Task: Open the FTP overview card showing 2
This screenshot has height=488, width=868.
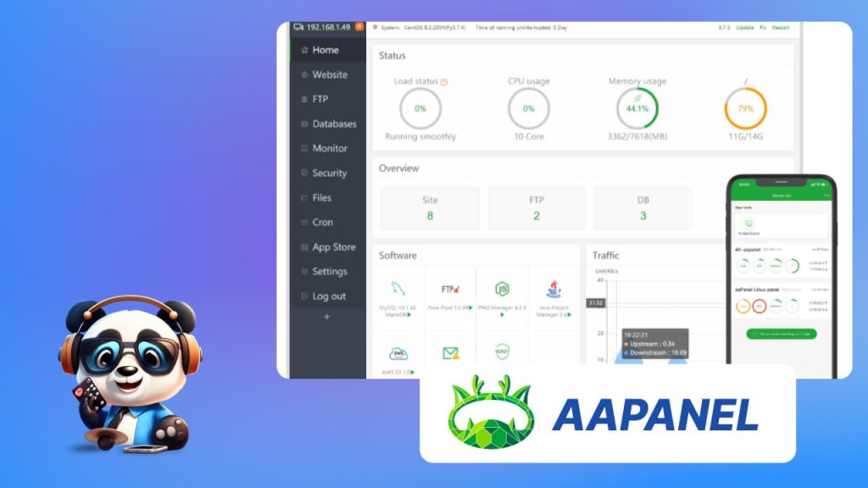Action: (x=537, y=208)
